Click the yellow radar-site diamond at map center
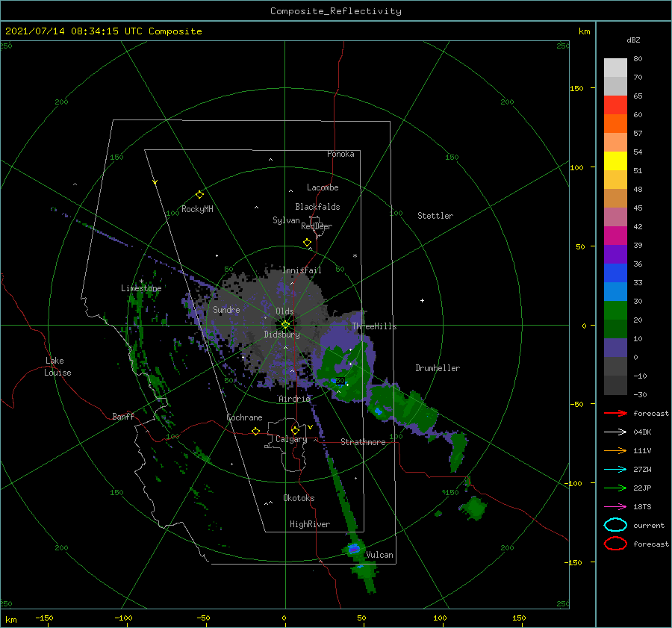 [x=285, y=325]
